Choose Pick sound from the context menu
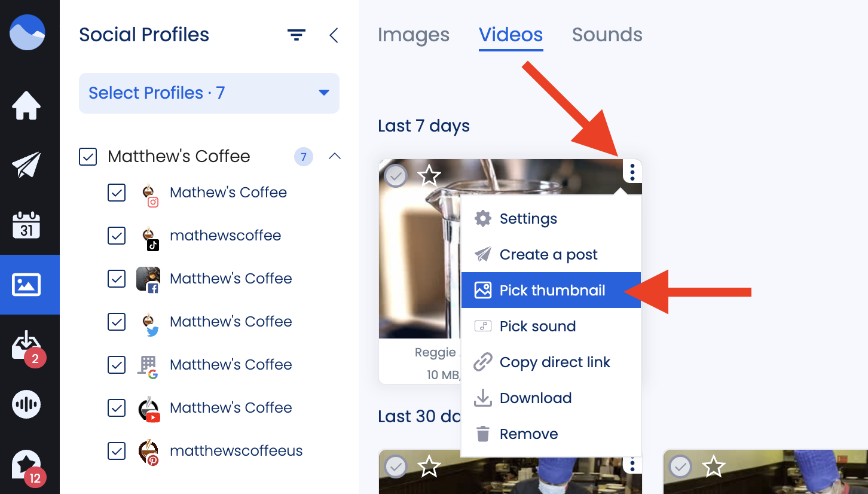 pos(551,327)
